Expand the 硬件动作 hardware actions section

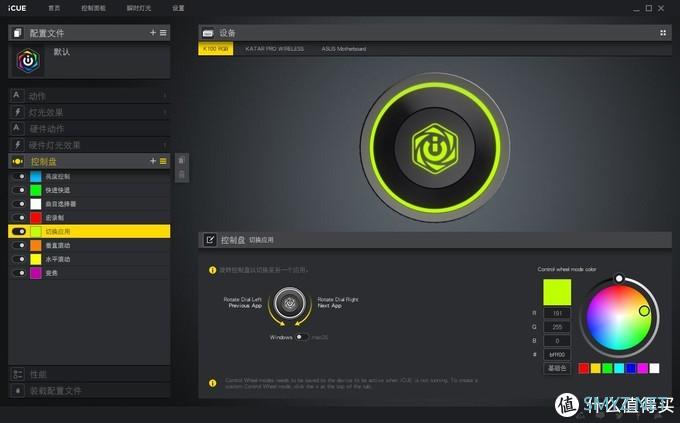[89, 128]
